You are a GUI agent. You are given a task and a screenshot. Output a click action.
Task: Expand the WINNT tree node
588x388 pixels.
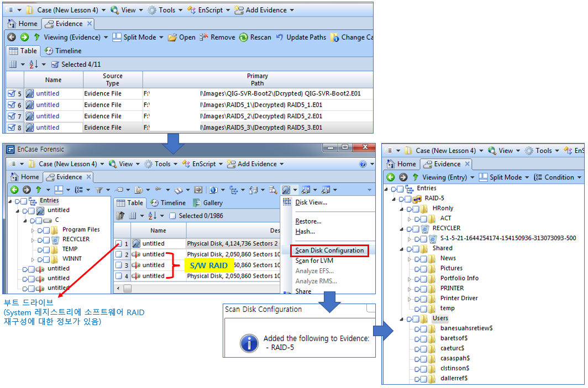click(x=33, y=259)
